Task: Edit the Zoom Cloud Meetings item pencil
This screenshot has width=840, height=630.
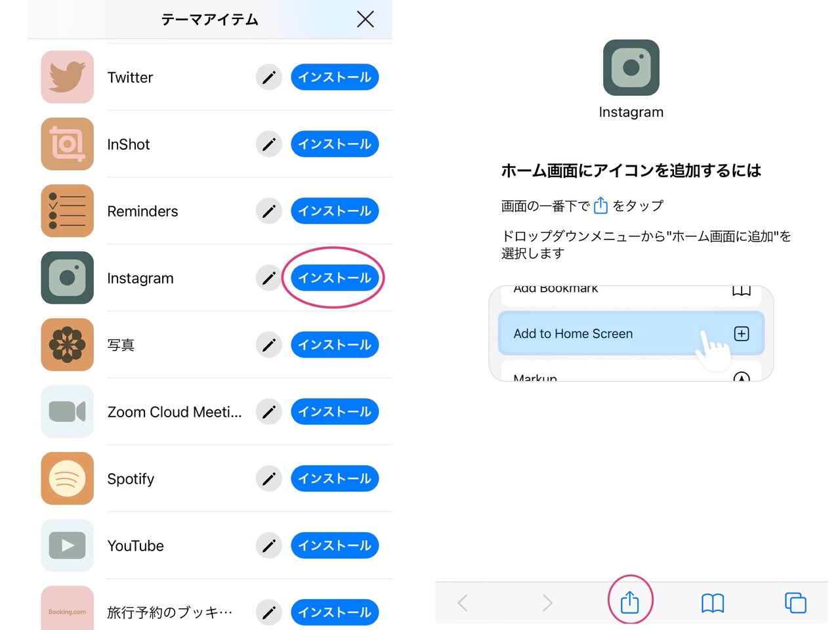Action: click(268, 412)
